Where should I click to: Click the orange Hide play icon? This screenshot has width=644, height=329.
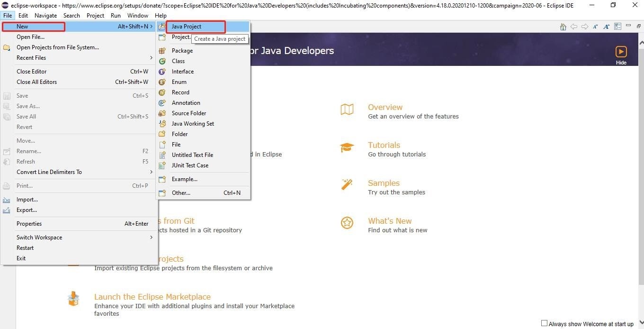click(x=621, y=52)
